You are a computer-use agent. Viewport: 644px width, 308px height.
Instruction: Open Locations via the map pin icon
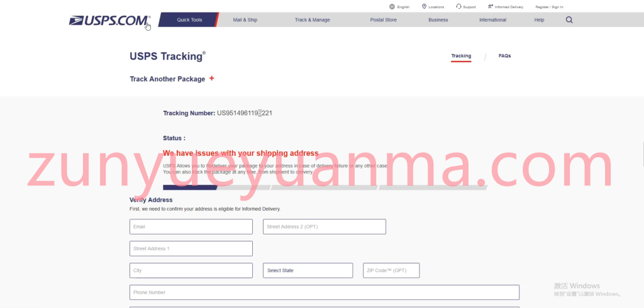(x=425, y=6)
